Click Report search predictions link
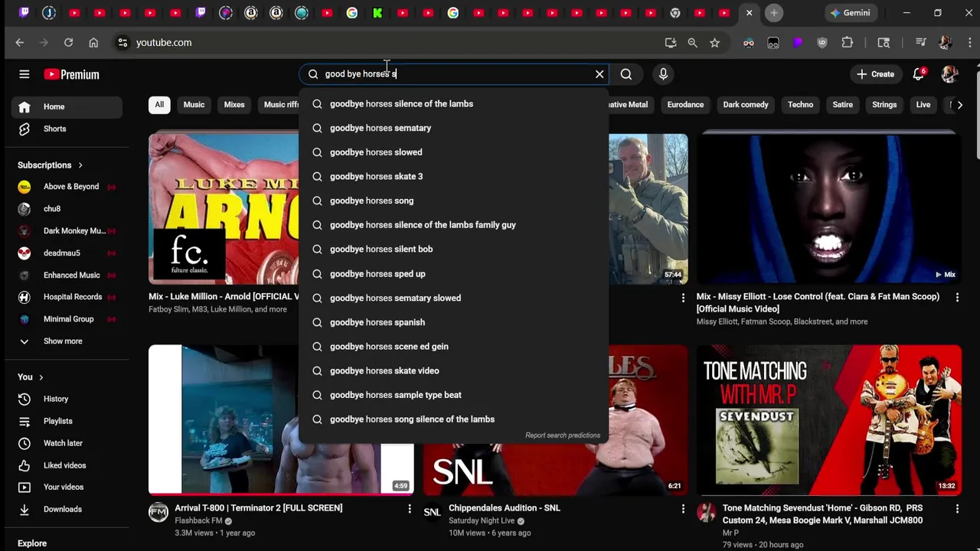The image size is (980, 551). [563, 435]
